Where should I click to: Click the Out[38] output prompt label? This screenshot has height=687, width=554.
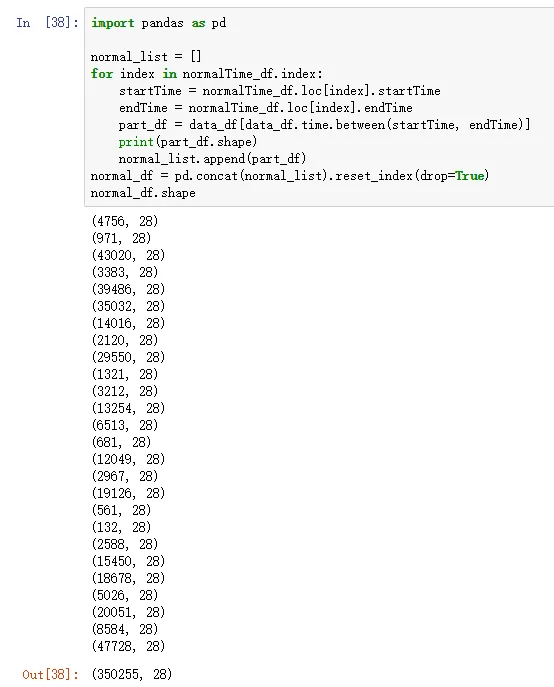click(50, 674)
